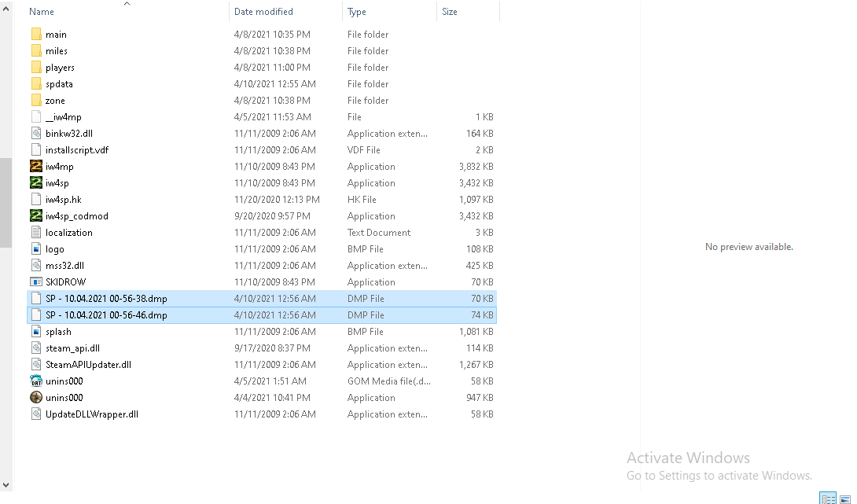The height and width of the screenshot is (504, 857).
Task: Click the '3,832 KB' size of iw4mp
Action: [x=476, y=166]
